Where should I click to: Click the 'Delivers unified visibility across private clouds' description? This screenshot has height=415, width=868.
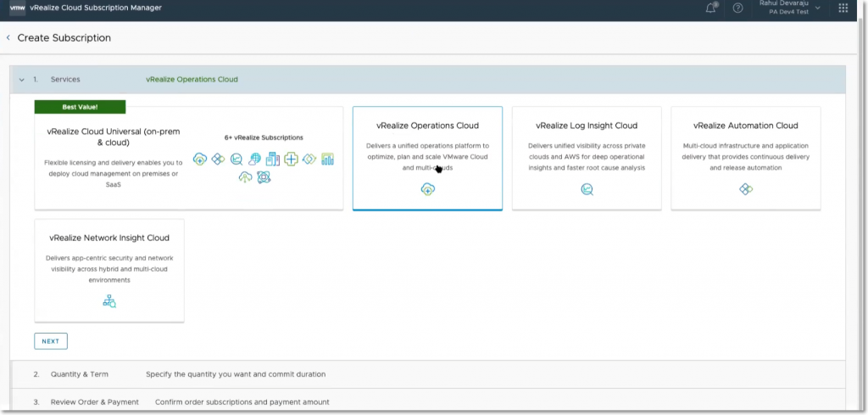pyautogui.click(x=587, y=157)
